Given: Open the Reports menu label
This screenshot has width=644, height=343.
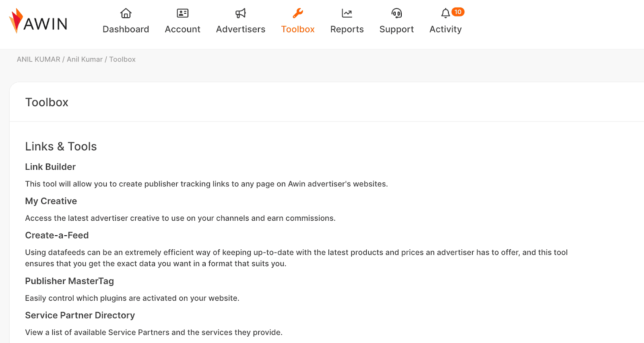Looking at the screenshot, I should (x=347, y=29).
